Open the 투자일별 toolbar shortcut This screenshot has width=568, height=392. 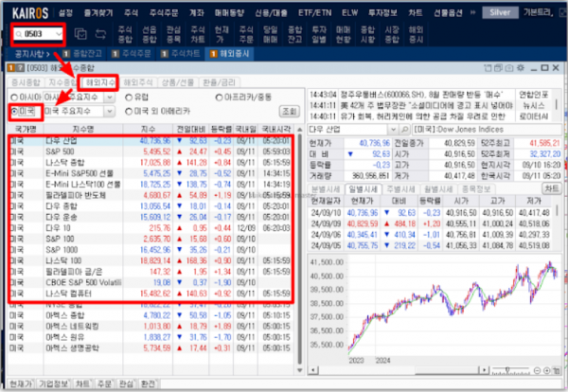[x=319, y=34]
